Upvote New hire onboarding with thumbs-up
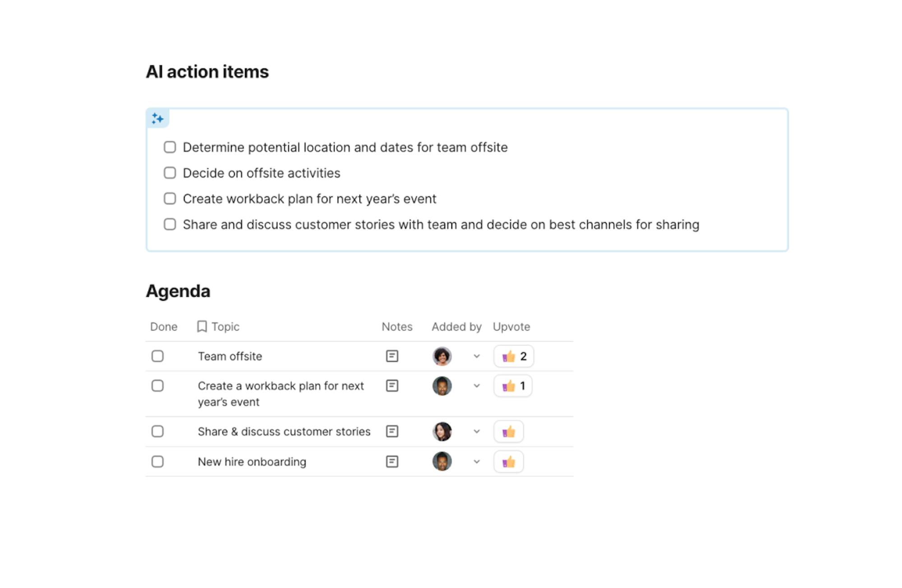 [508, 462]
